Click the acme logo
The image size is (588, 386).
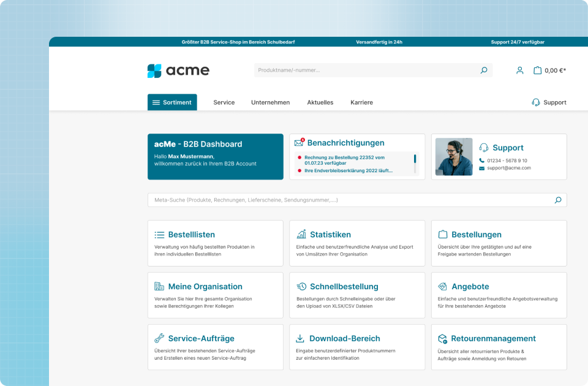178,70
